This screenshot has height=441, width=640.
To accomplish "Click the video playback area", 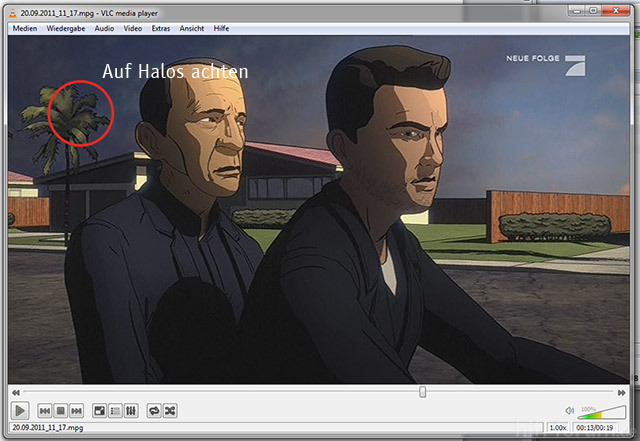I will pyautogui.click(x=318, y=209).
